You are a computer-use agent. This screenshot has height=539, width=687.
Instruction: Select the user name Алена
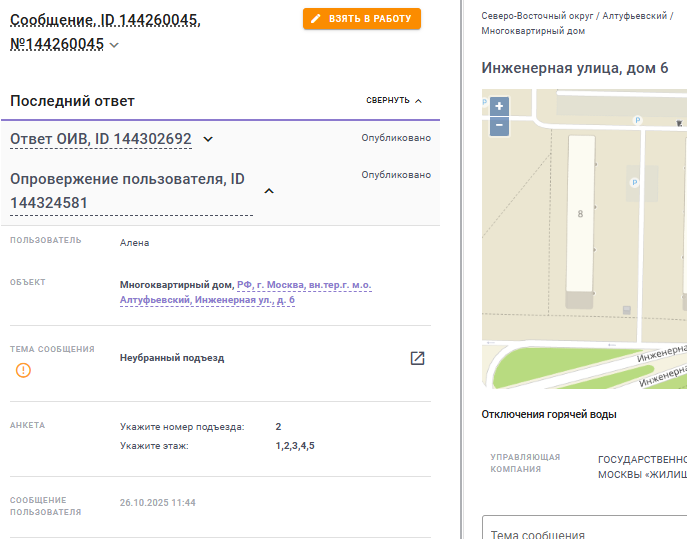point(135,243)
